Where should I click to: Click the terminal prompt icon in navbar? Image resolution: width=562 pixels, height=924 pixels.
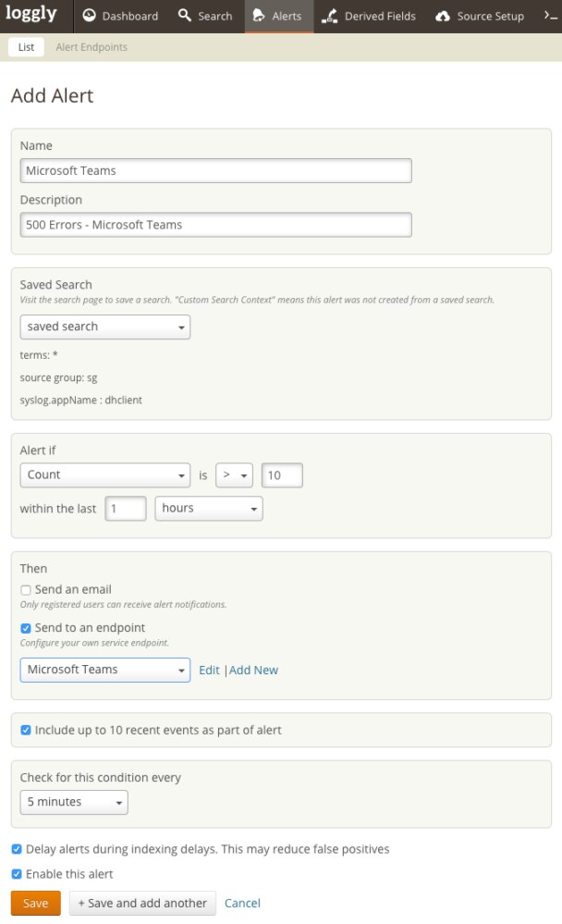pos(550,16)
